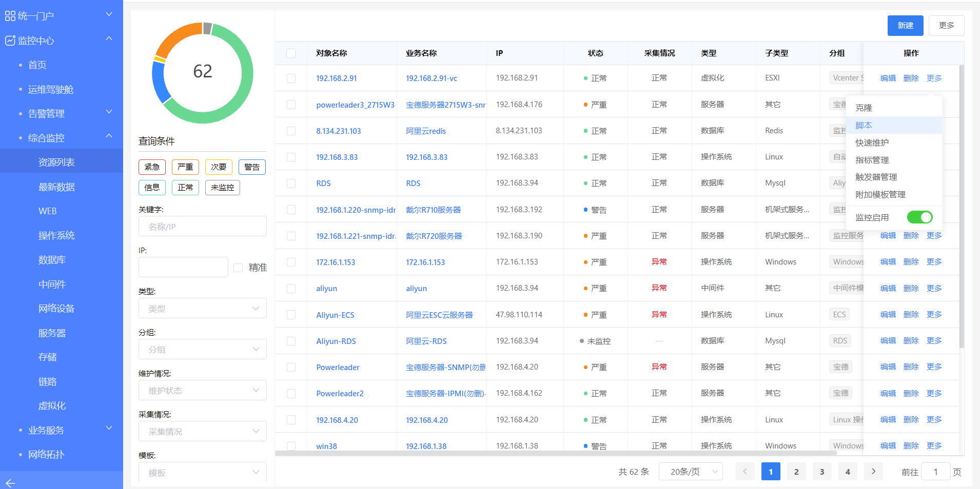Open the Aliyun-RDS object link

pos(336,341)
